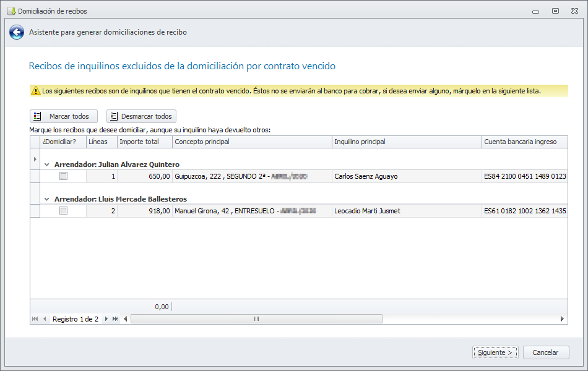Minimize the Domiciliación de recibos window

point(535,12)
